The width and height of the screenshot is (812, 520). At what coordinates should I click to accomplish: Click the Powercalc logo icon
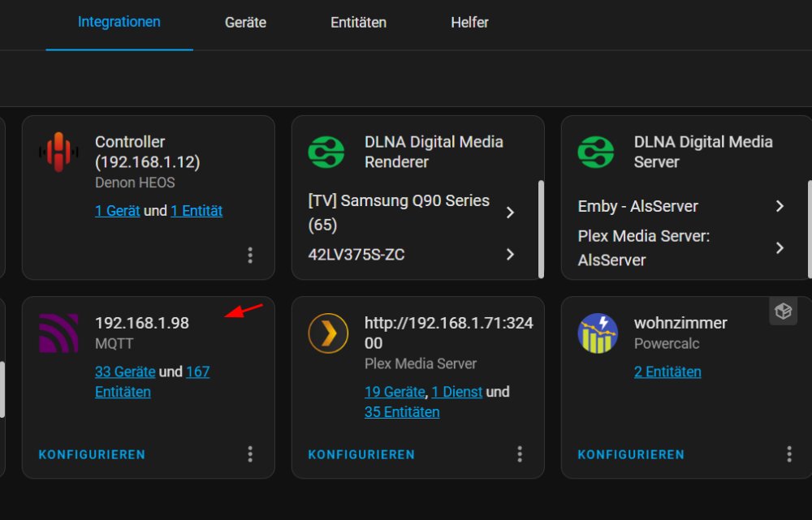598,333
